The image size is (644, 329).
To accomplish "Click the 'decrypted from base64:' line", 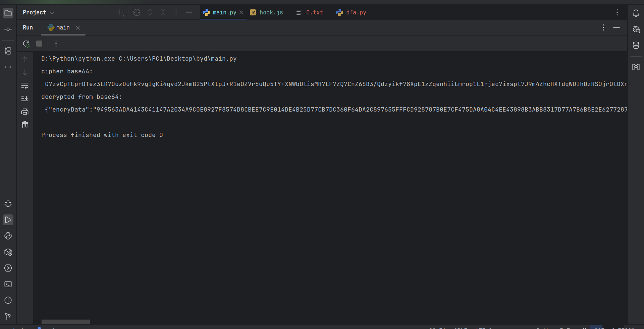I will click(82, 97).
